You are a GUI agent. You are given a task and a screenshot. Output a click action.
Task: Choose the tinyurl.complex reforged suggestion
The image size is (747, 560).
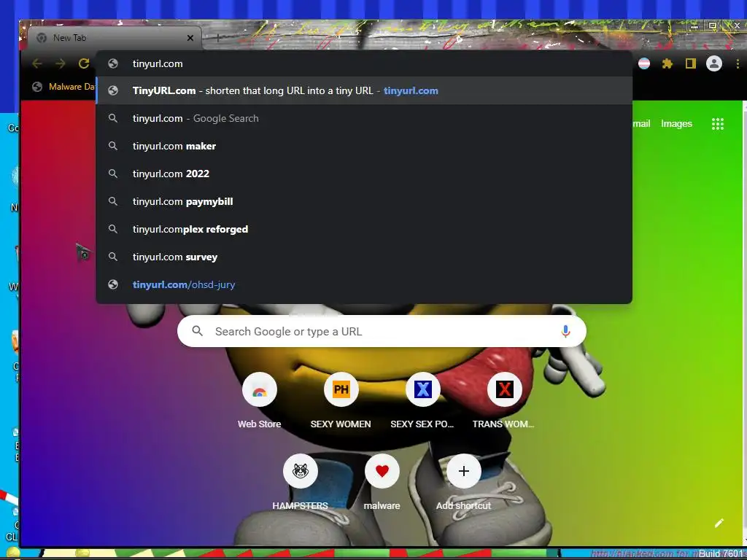click(364, 229)
